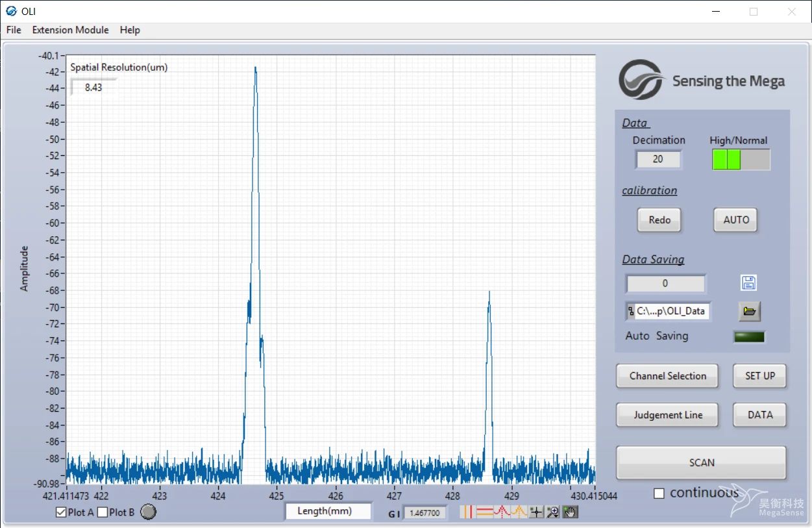Start a measurement with SCAN button

tap(701, 463)
